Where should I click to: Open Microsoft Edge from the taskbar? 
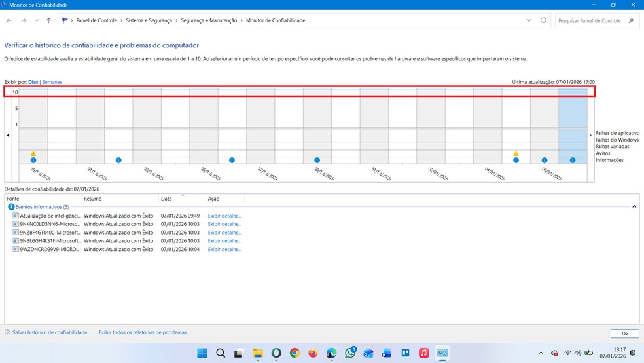(331, 353)
